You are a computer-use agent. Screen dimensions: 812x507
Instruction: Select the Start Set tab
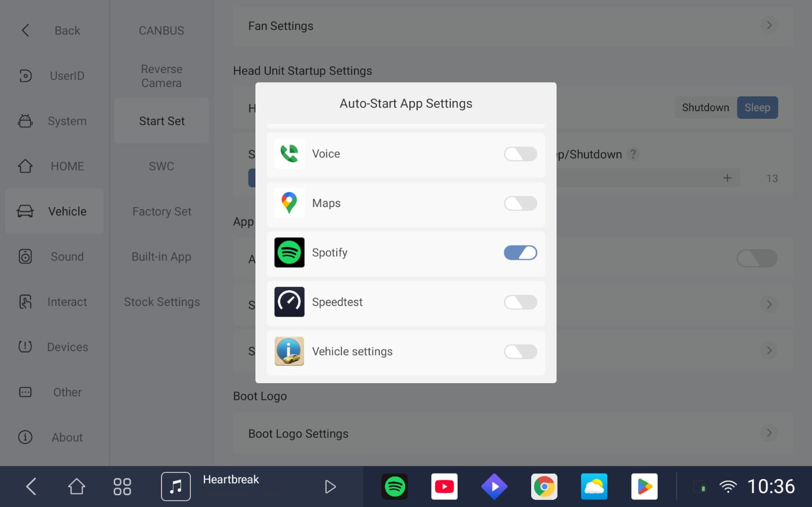161,121
